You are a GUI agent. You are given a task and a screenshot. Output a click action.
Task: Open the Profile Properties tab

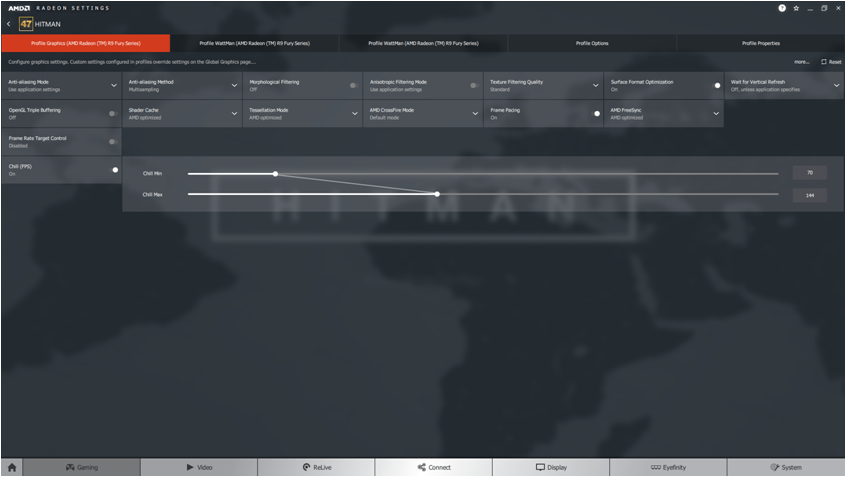(761, 43)
